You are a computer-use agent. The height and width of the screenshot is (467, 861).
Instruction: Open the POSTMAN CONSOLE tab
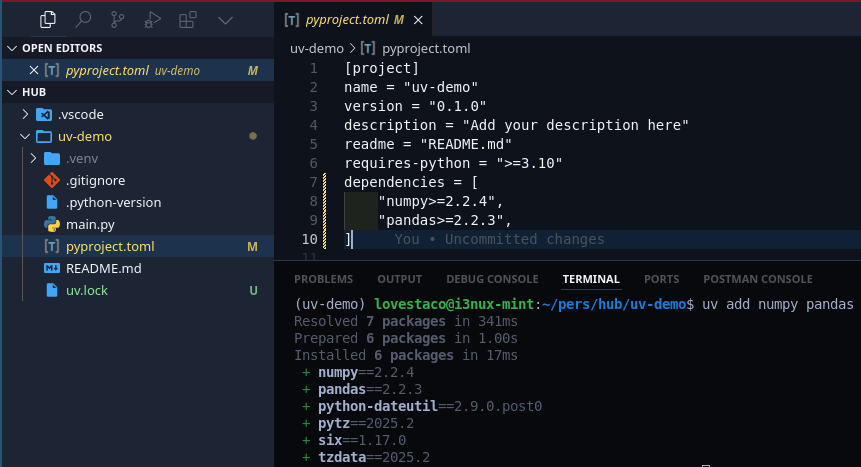(758, 279)
